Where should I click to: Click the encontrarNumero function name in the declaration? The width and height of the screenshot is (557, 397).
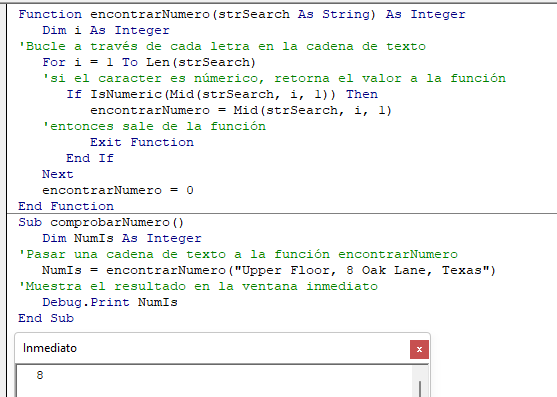click(x=150, y=14)
